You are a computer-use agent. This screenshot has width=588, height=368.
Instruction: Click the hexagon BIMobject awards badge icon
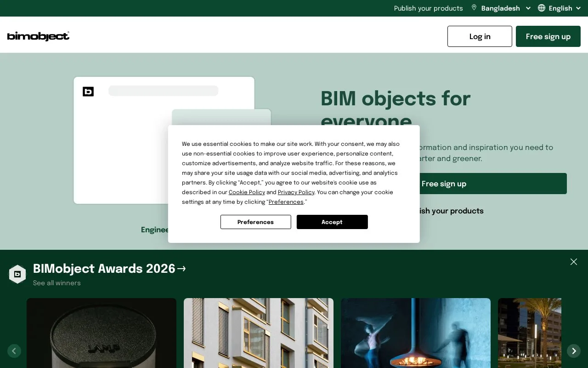[x=17, y=274]
